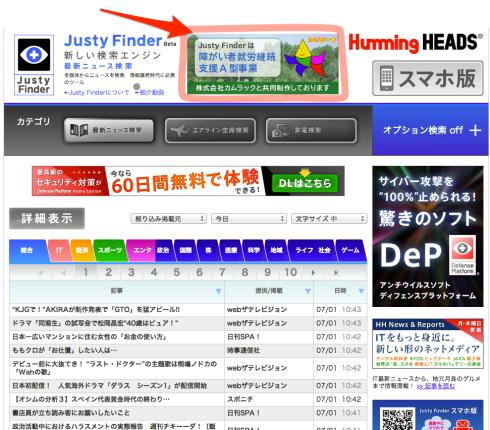Jump to last page arrow in pagination
Viewport: 490px width, 430px height.
(x=336, y=273)
